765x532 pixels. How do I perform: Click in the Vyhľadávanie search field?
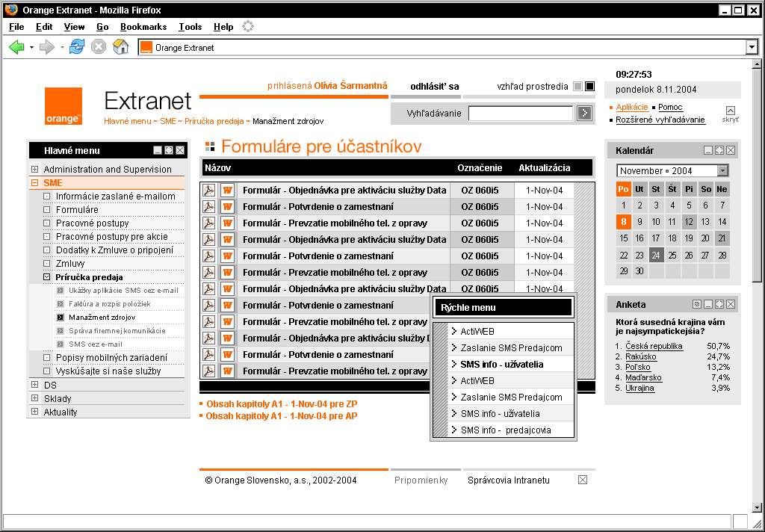(x=521, y=114)
